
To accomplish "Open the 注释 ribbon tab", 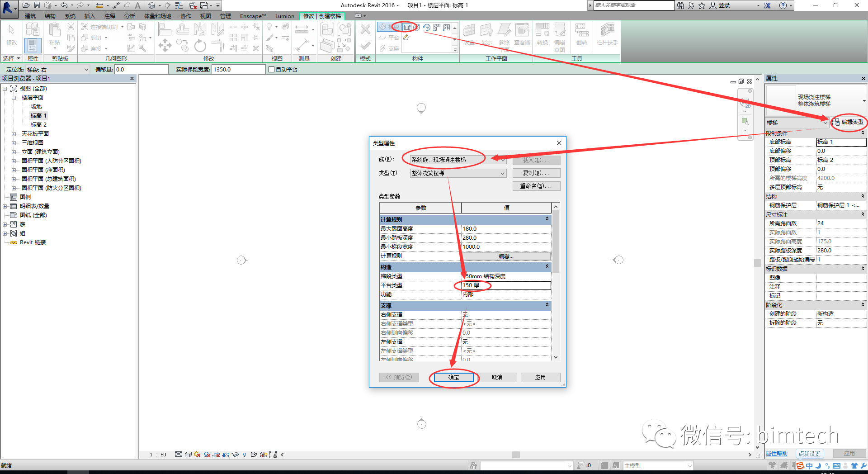I will [110, 16].
